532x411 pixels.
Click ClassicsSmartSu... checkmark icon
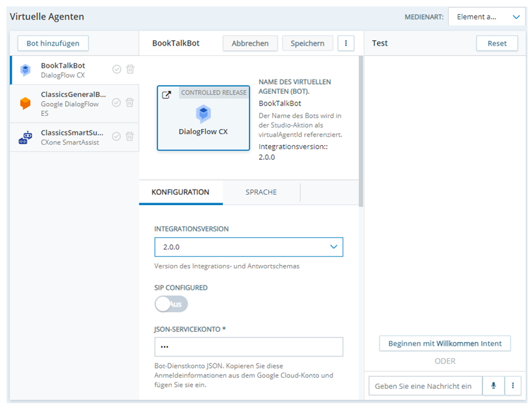[x=117, y=136]
